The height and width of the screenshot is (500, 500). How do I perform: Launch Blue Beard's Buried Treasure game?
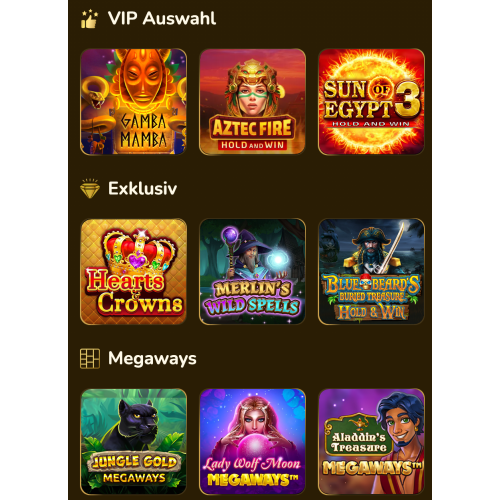[371, 272]
